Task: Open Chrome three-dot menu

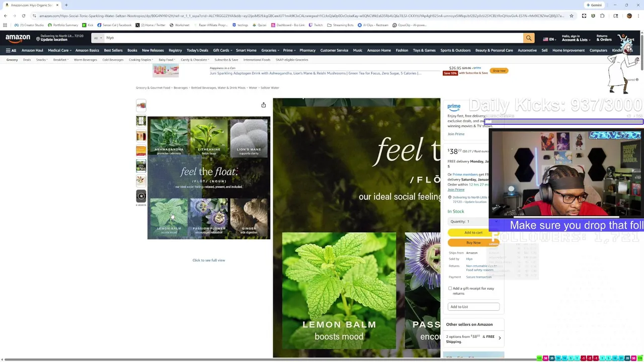Action: coord(638,16)
